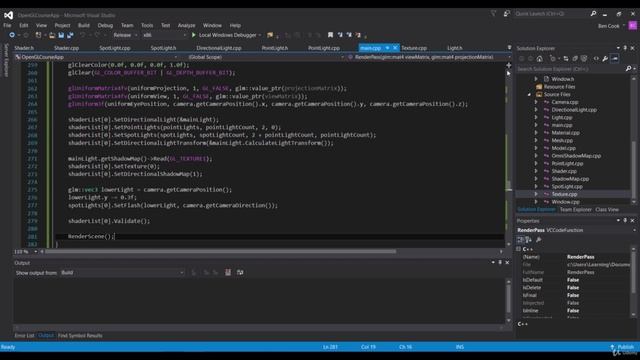
Task: Open the tab overflow dropdown arrow
Action: click(x=509, y=48)
